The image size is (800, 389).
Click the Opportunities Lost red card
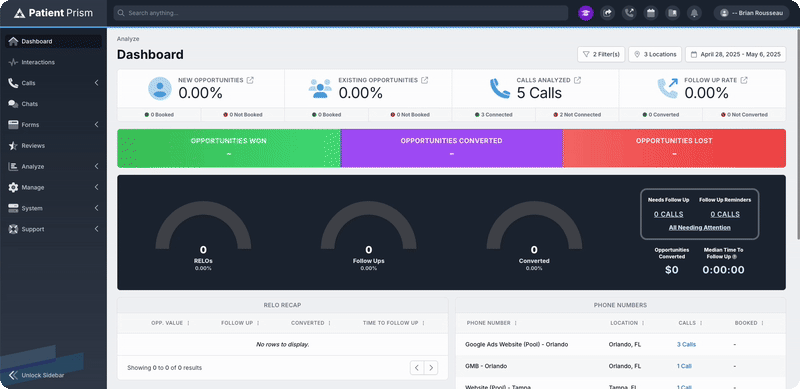pyautogui.click(x=674, y=148)
